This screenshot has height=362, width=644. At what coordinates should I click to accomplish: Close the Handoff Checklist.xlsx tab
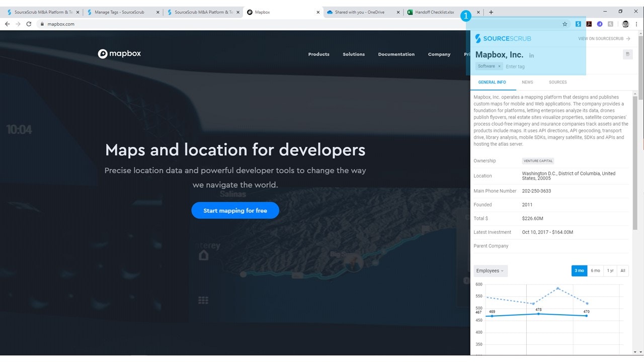coord(478,12)
